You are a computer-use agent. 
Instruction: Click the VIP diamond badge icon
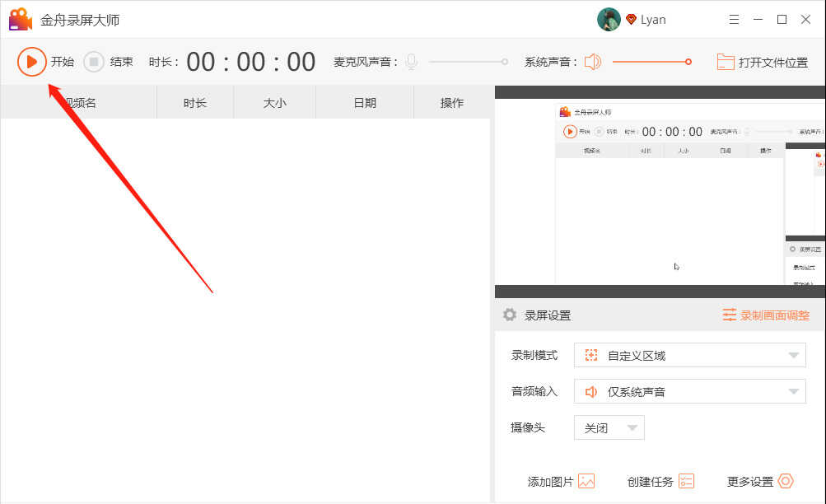coord(631,20)
